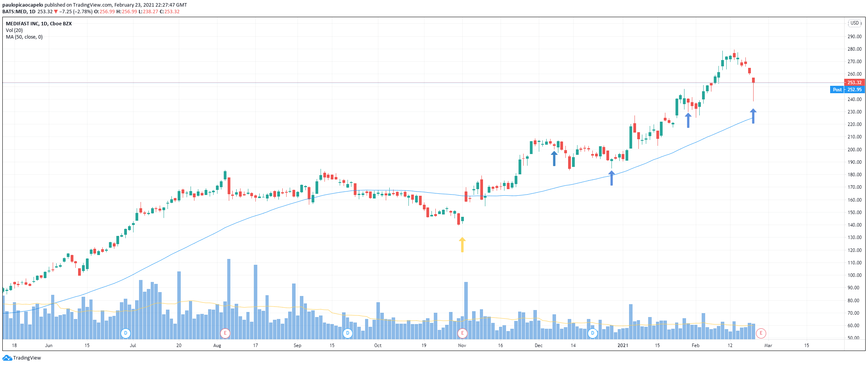
Task: Click the Dec date axis label
Action: point(538,346)
